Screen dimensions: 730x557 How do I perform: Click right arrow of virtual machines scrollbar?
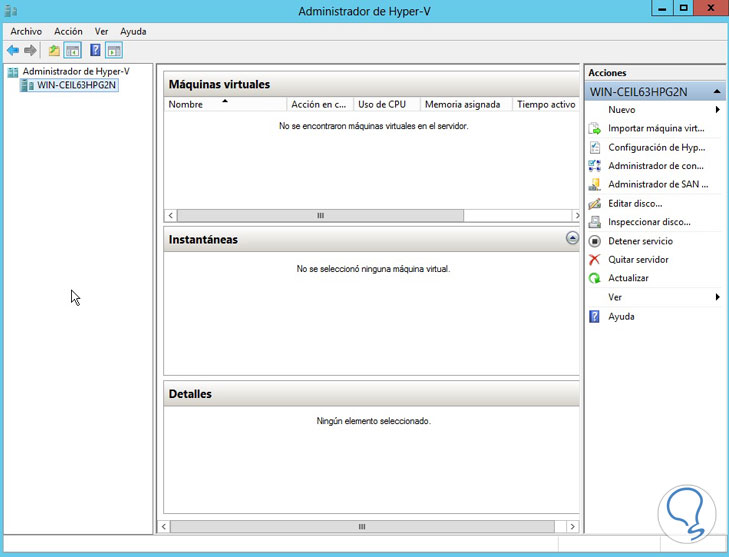[x=576, y=216]
